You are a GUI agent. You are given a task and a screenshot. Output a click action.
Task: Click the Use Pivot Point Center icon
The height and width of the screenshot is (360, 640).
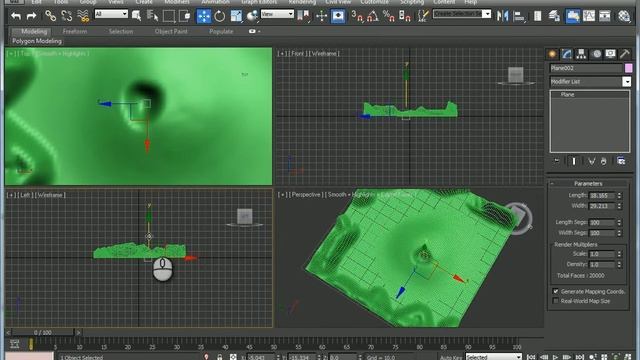pos(304,16)
